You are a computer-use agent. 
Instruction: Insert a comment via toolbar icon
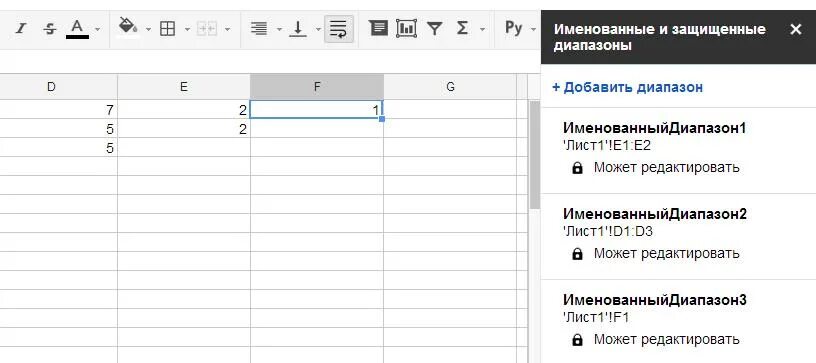(x=378, y=28)
